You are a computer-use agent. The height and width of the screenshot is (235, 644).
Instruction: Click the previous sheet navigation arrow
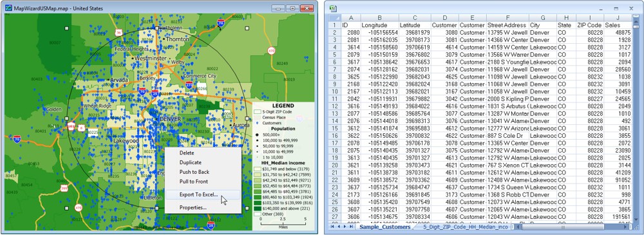(x=339, y=227)
